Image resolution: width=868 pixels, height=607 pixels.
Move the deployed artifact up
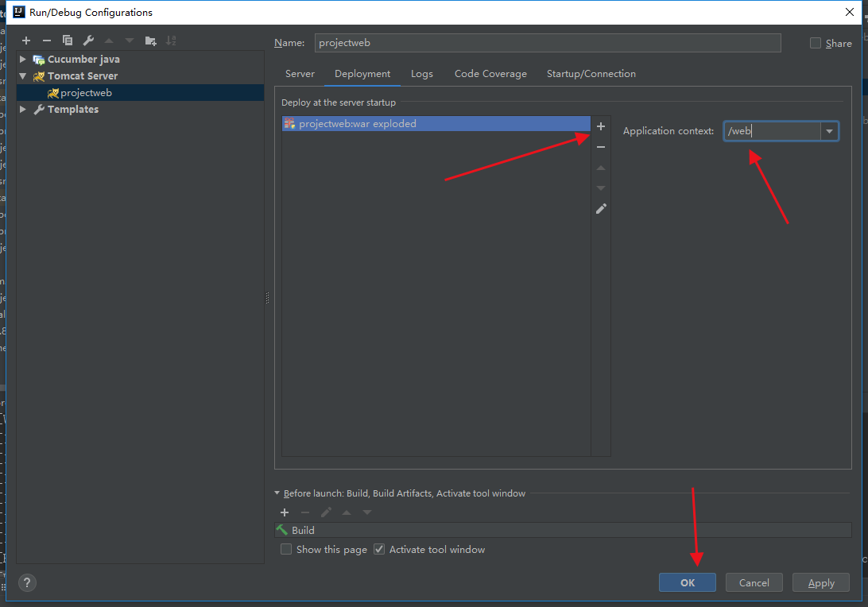[x=601, y=168]
